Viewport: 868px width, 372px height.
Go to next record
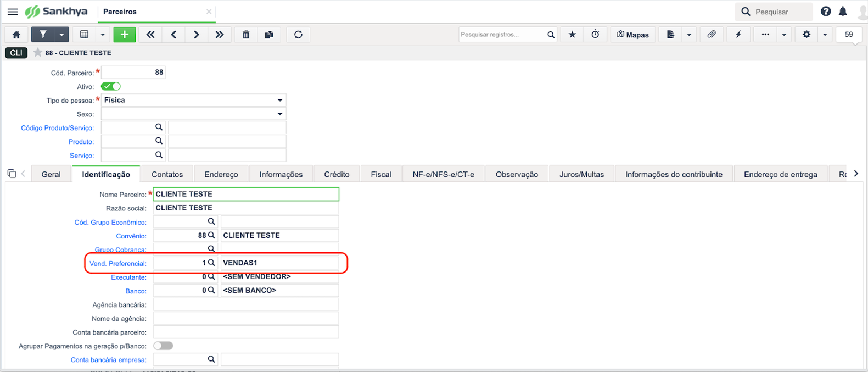pos(197,35)
